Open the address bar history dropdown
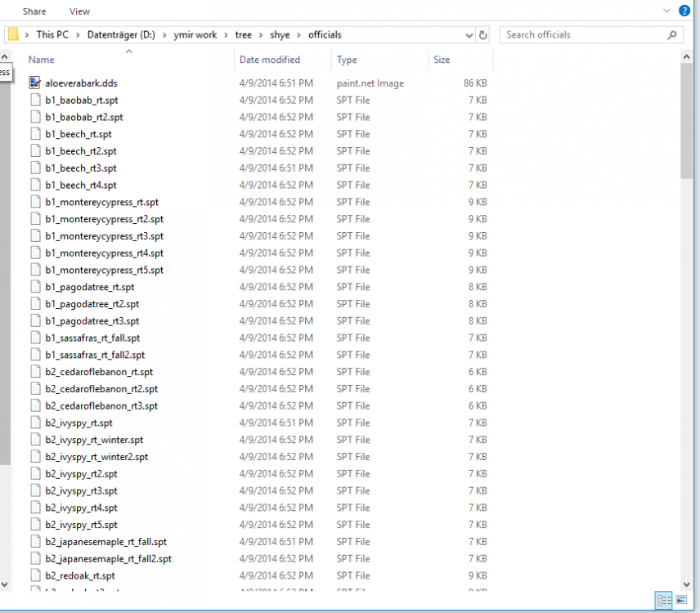Image resolution: width=700 pixels, height=613 pixels. point(468,34)
